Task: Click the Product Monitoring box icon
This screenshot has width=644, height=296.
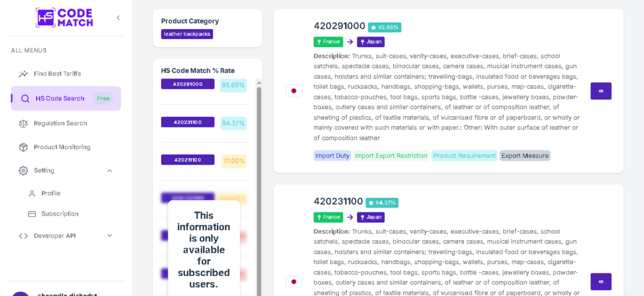Action: pyautogui.click(x=23, y=147)
